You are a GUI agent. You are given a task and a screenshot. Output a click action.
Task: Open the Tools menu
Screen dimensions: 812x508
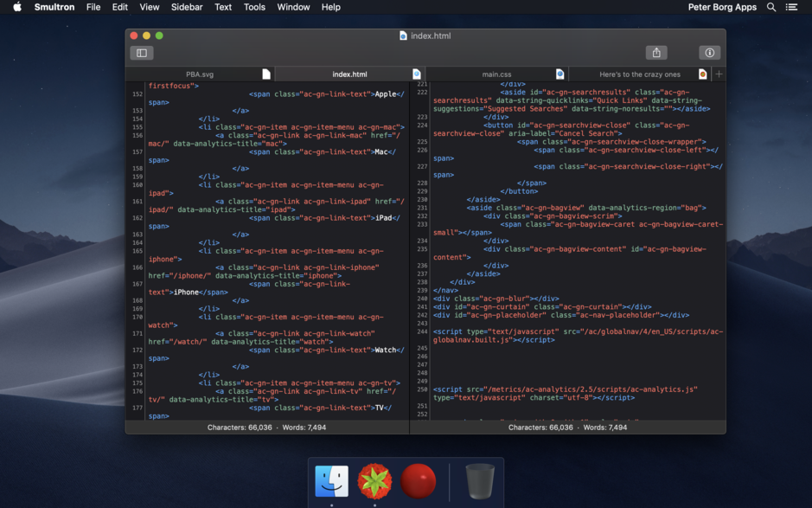point(253,7)
